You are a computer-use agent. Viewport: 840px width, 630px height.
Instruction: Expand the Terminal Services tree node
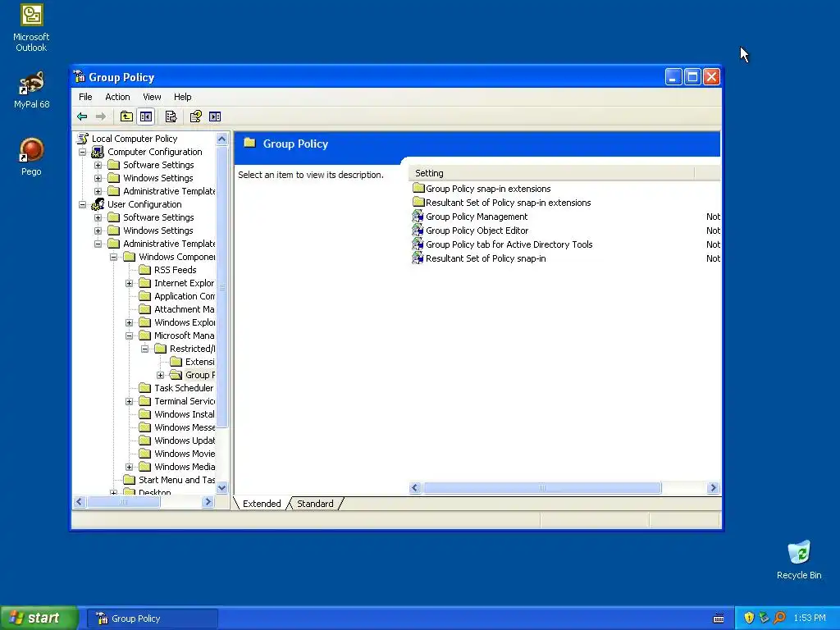coord(129,401)
